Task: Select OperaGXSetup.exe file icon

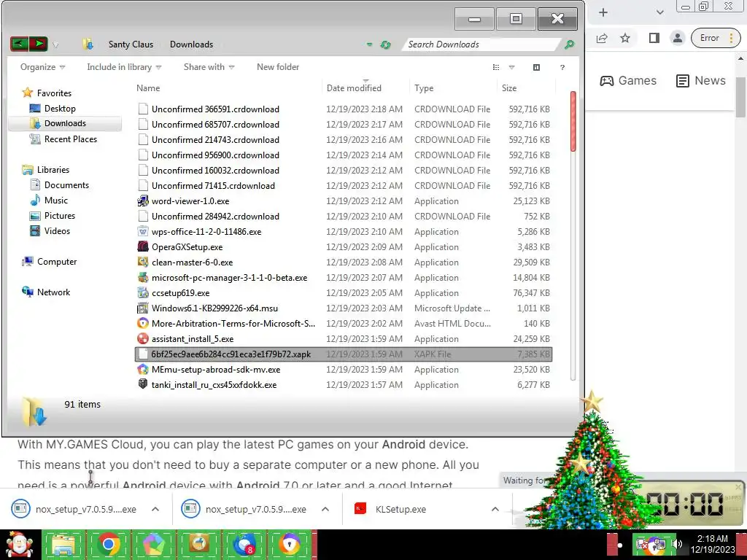Action: pos(142,246)
